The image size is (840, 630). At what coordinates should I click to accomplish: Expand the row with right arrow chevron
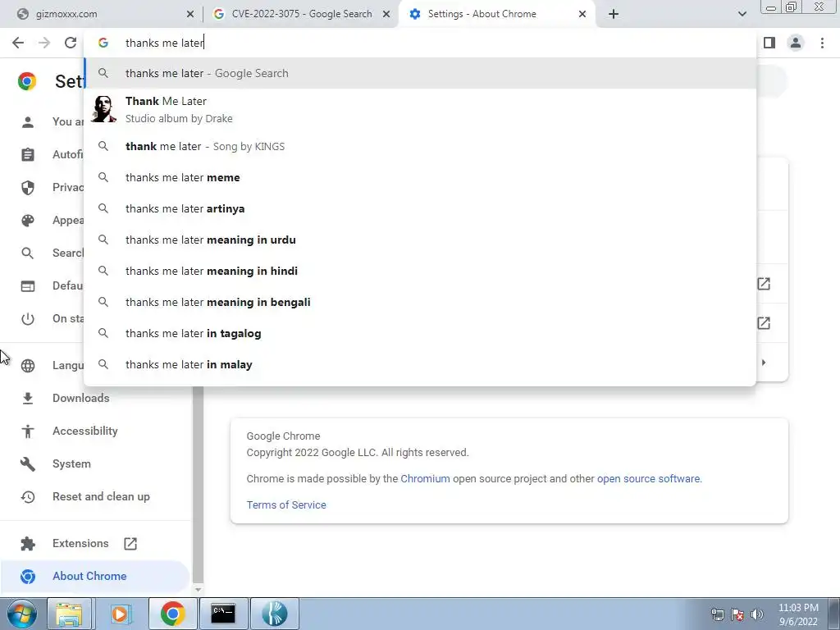(x=764, y=363)
